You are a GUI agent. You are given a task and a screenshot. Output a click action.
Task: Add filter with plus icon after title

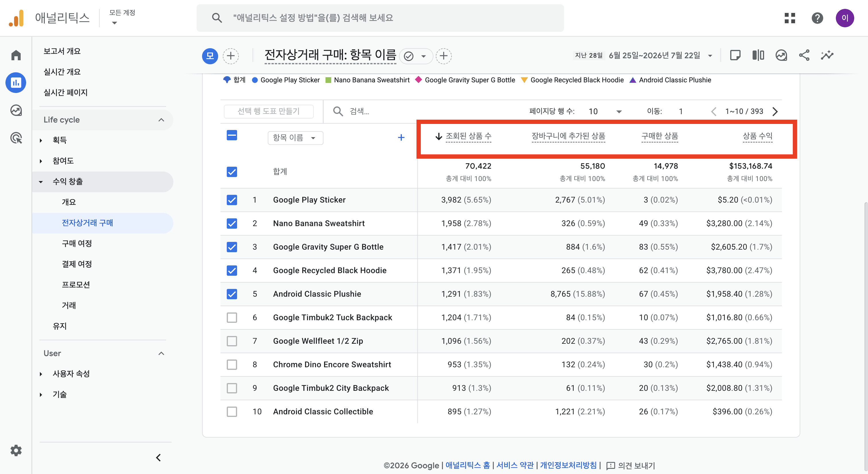pyautogui.click(x=444, y=56)
